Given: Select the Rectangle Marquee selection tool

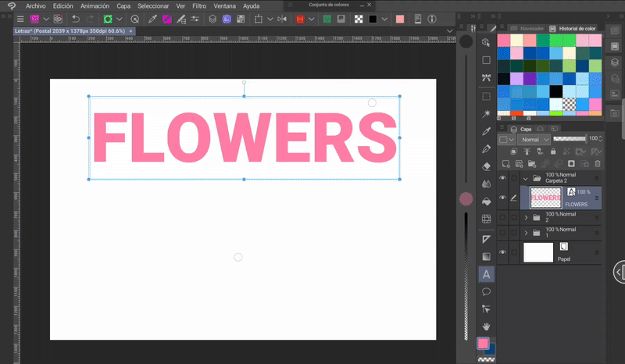Looking at the screenshot, I should 487,96.
